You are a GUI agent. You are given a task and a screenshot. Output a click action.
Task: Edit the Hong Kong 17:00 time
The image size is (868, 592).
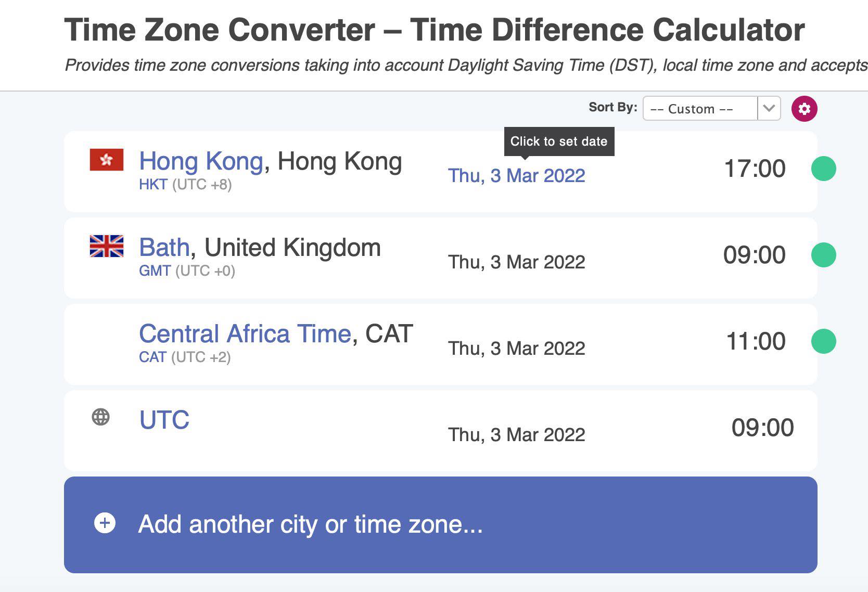pos(755,169)
